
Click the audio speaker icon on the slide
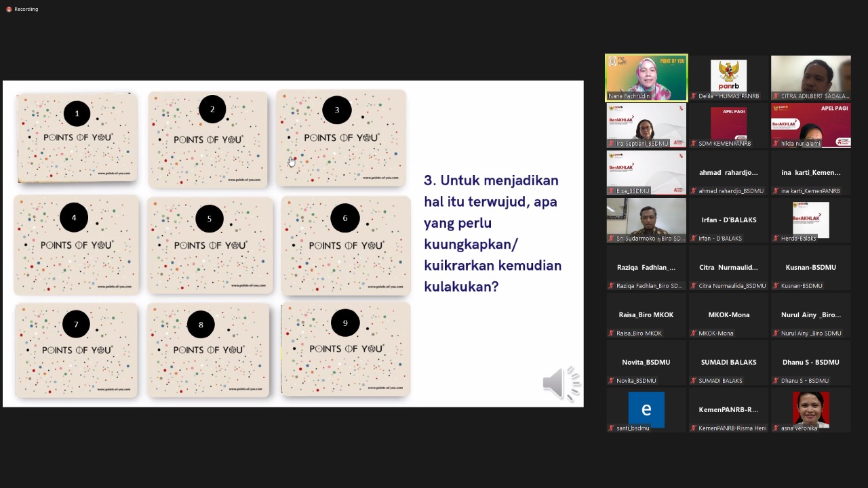tap(561, 384)
